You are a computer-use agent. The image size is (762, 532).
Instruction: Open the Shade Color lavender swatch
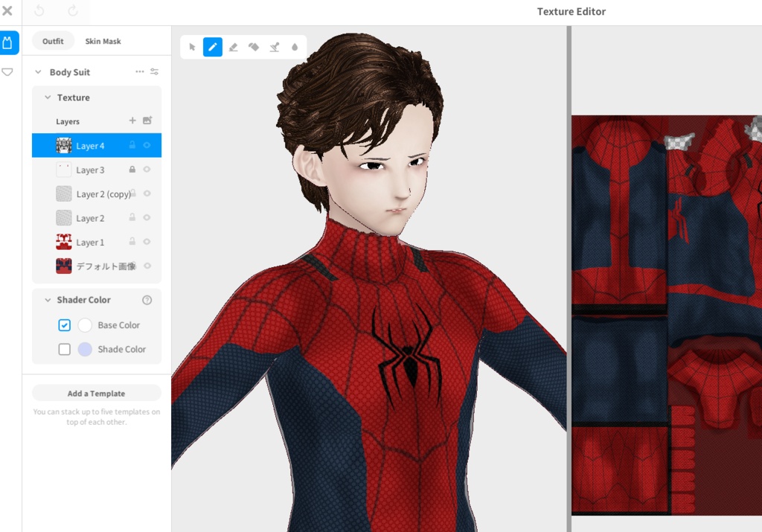pyautogui.click(x=85, y=349)
